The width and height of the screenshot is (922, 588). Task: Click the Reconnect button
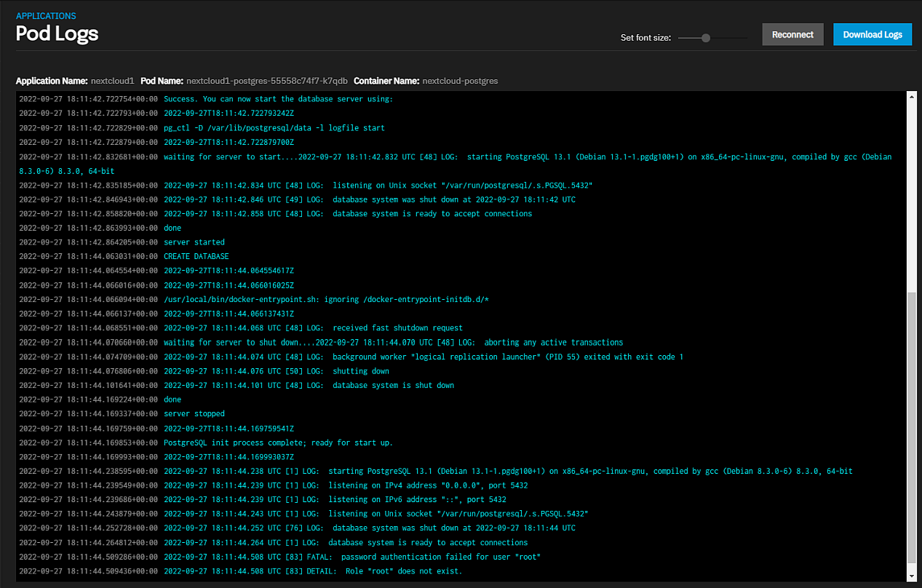pyautogui.click(x=792, y=34)
